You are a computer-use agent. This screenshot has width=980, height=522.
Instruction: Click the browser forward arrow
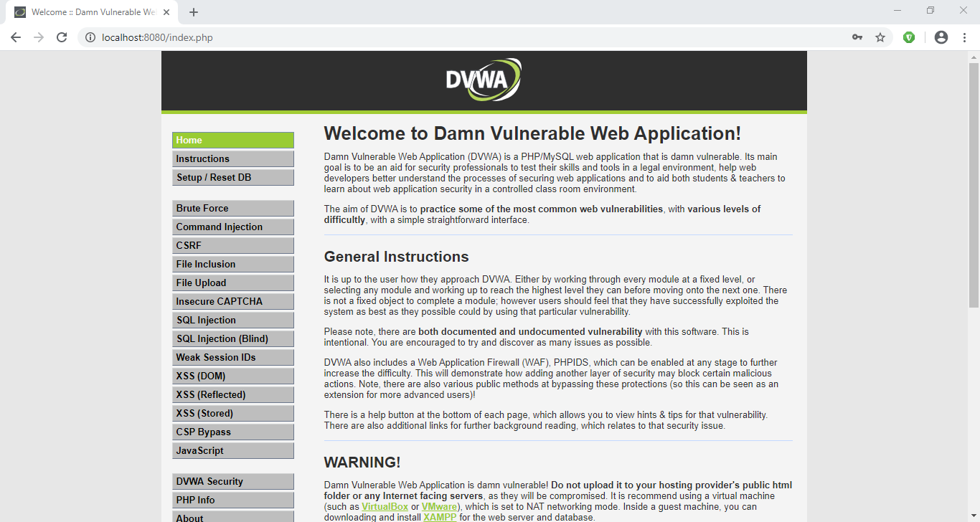[39, 37]
